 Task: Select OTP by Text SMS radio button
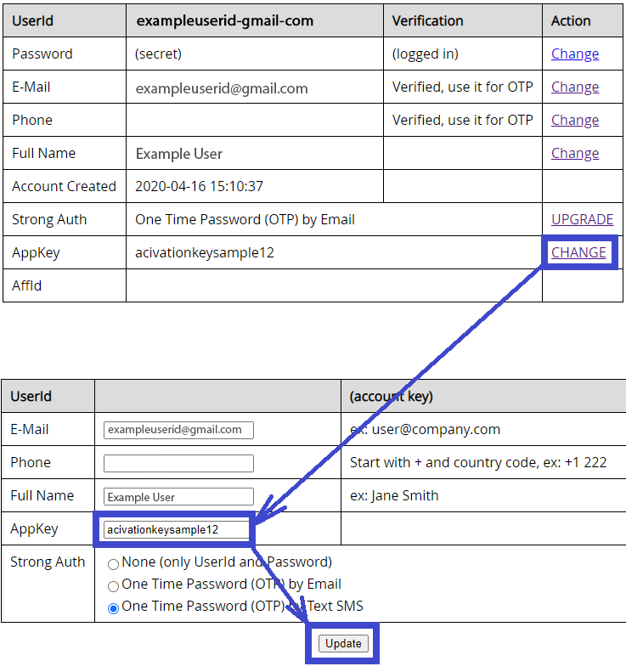coord(113,608)
